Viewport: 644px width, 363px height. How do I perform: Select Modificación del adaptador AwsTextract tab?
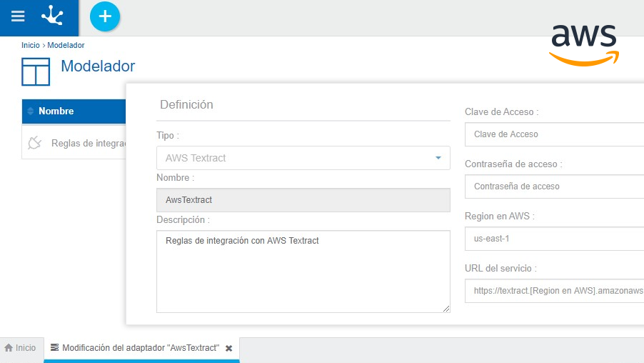(x=141, y=348)
